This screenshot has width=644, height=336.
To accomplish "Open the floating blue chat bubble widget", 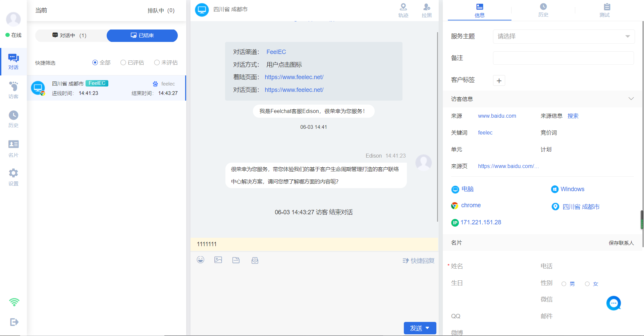I will point(613,303).
